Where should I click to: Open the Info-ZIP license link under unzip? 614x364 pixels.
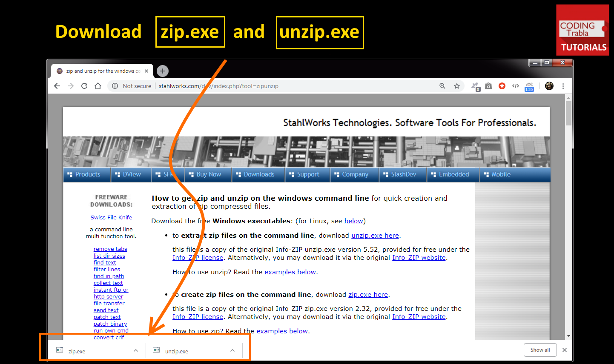[x=198, y=257]
